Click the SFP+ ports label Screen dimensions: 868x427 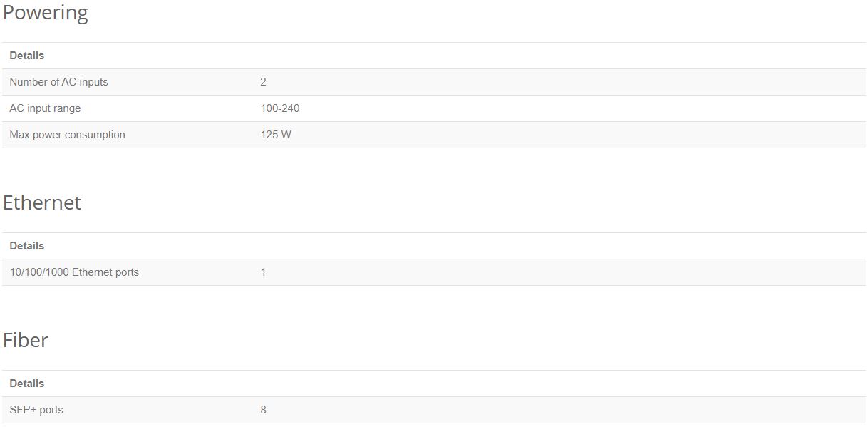pos(36,410)
